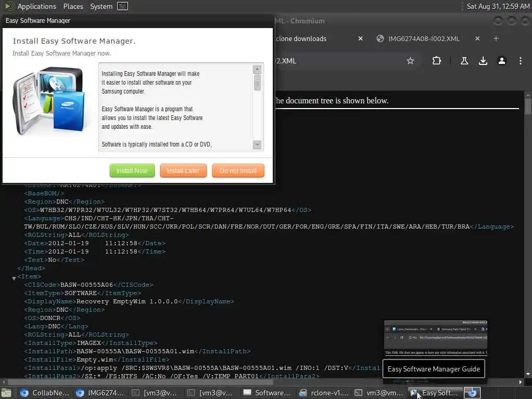Switch to CollabNe... taskbar window
532x399 pixels.
(44, 393)
